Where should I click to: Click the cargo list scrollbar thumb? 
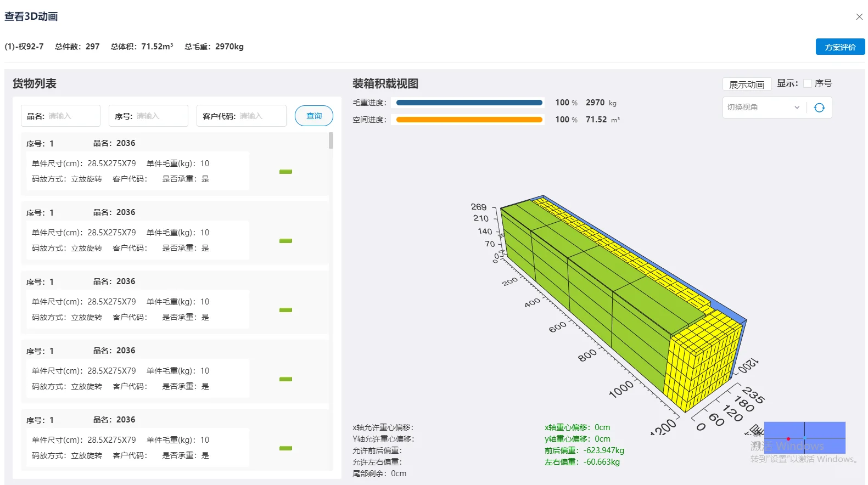[331, 140]
